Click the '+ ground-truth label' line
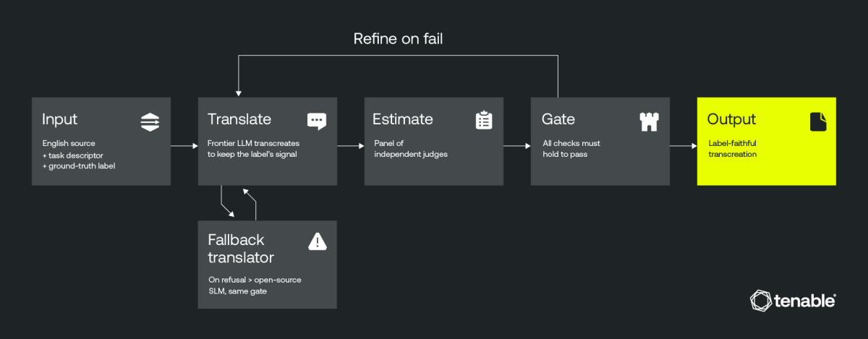 click(x=78, y=165)
